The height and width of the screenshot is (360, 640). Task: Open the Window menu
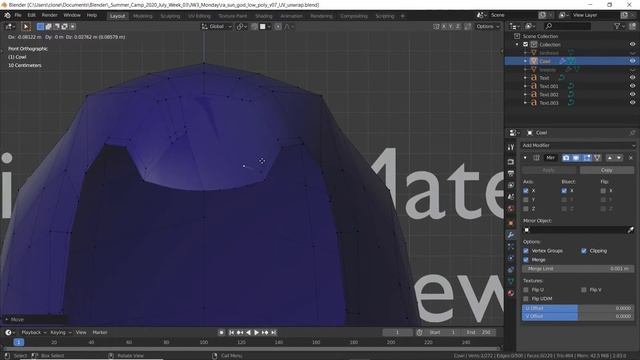tap(72, 15)
